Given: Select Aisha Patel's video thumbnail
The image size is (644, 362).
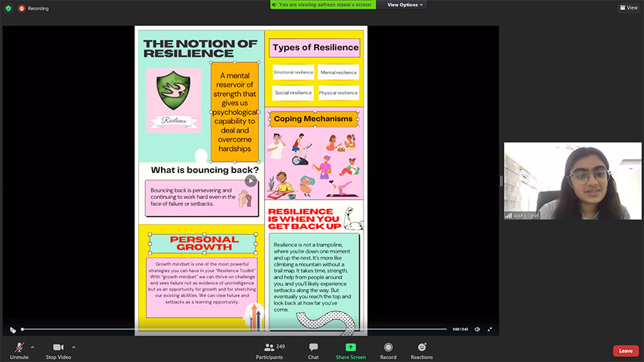Looking at the screenshot, I should tap(572, 181).
